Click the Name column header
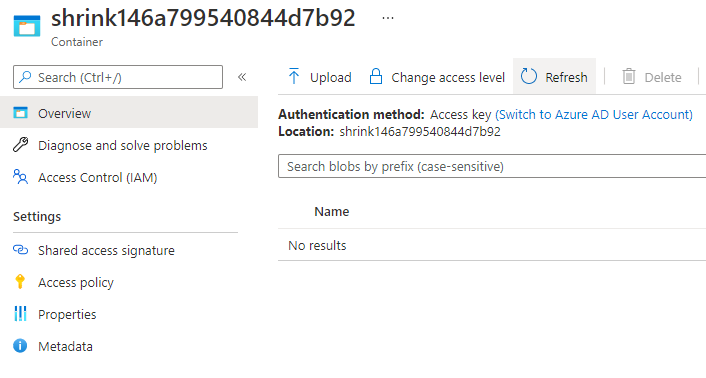The height and width of the screenshot is (378, 706). tap(332, 212)
